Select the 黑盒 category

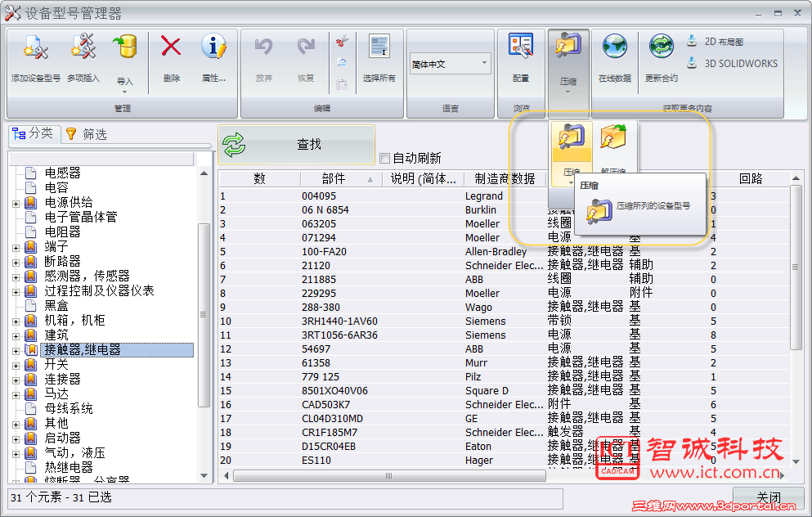[x=56, y=305]
